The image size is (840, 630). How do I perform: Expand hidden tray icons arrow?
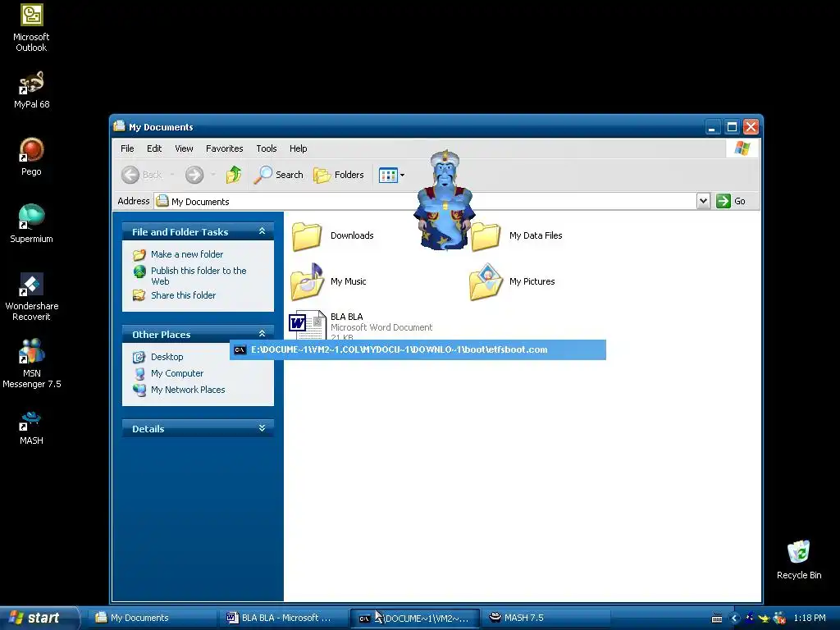[734, 619]
